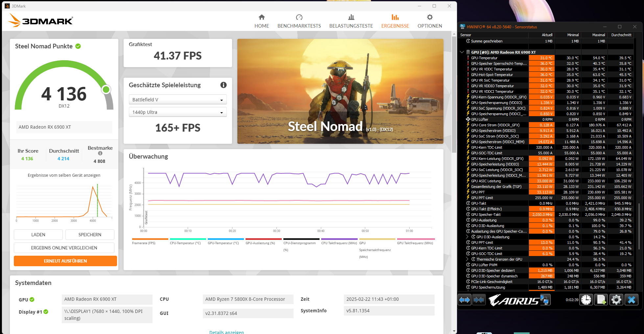Expand the indented GPU D3D-Auslastung subgroup

tap(467, 237)
